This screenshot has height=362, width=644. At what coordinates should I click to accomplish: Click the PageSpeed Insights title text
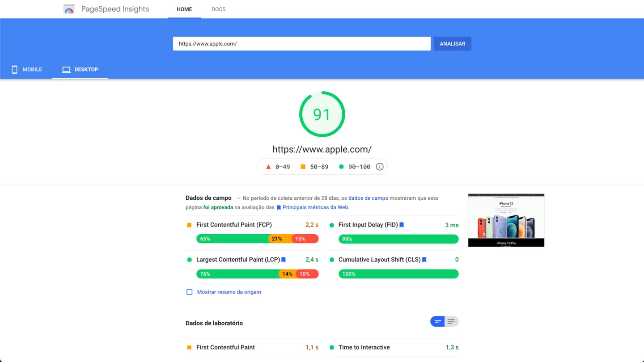pyautogui.click(x=115, y=9)
